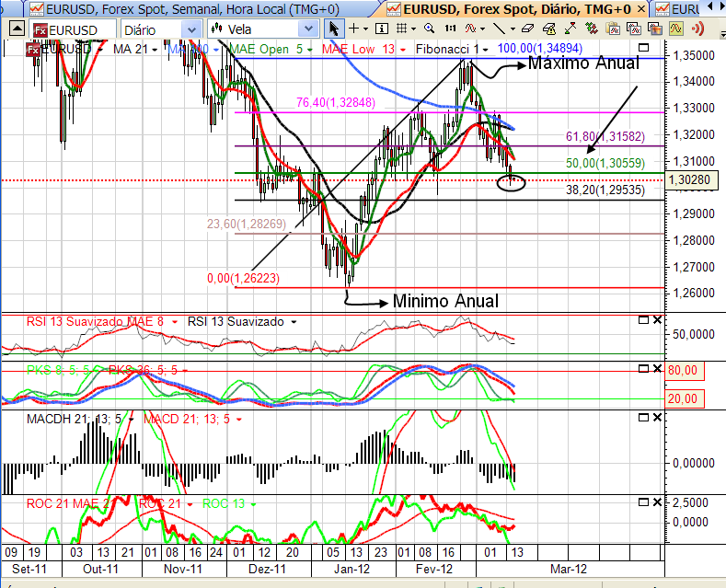Open the ROC 21 series menu
Viewport: 726px width, 588px height.
pyautogui.click(x=190, y=504)
